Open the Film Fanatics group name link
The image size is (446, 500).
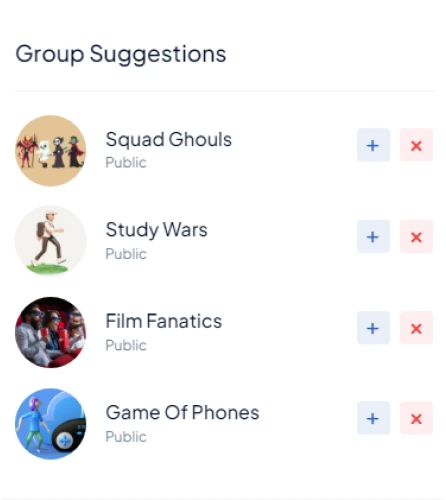pos(164,321)
